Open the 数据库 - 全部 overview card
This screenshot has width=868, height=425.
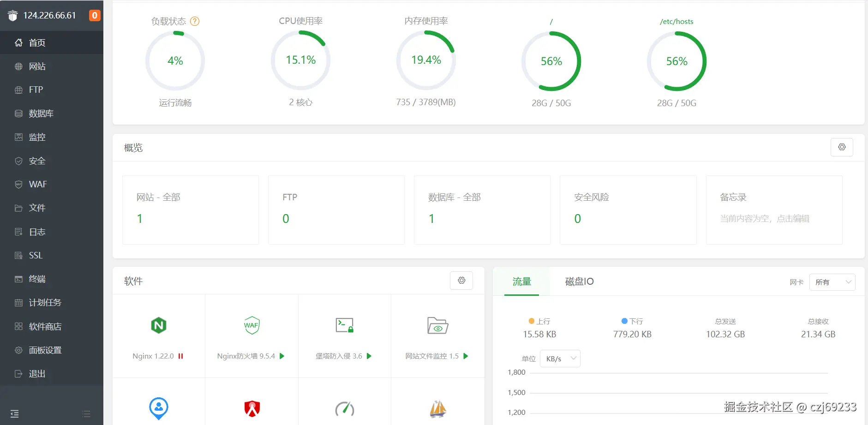pyautogui.click(x=482, y=210)
